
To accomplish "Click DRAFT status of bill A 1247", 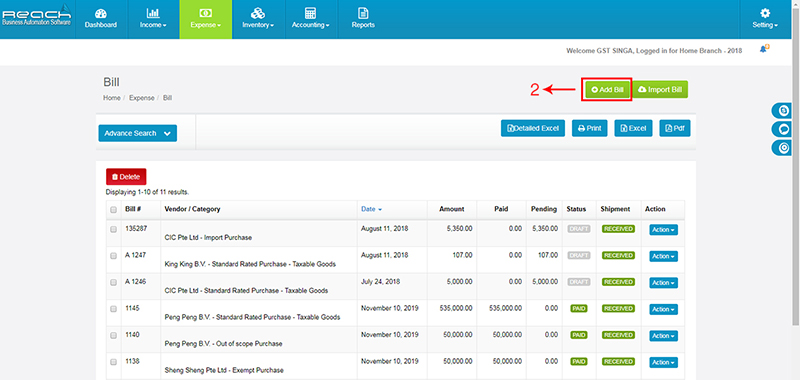I will (x=579, y=256).
